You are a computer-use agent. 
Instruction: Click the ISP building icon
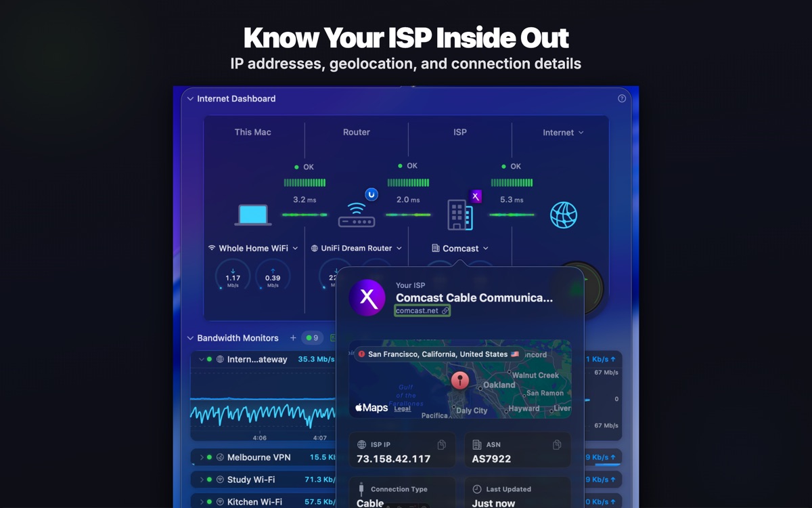460,215
